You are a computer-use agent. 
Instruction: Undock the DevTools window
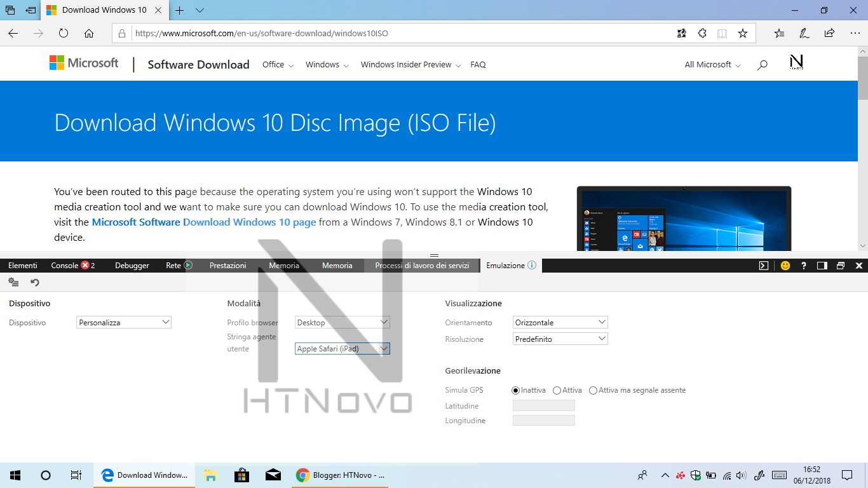[841, 266]
